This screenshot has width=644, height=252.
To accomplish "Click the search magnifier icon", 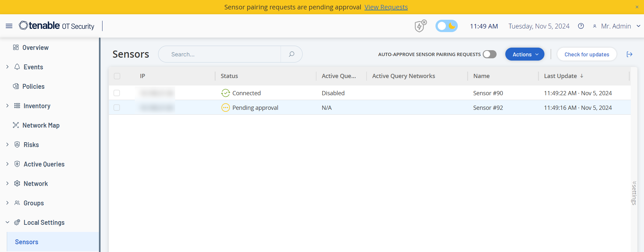I will tap(291, 54).
